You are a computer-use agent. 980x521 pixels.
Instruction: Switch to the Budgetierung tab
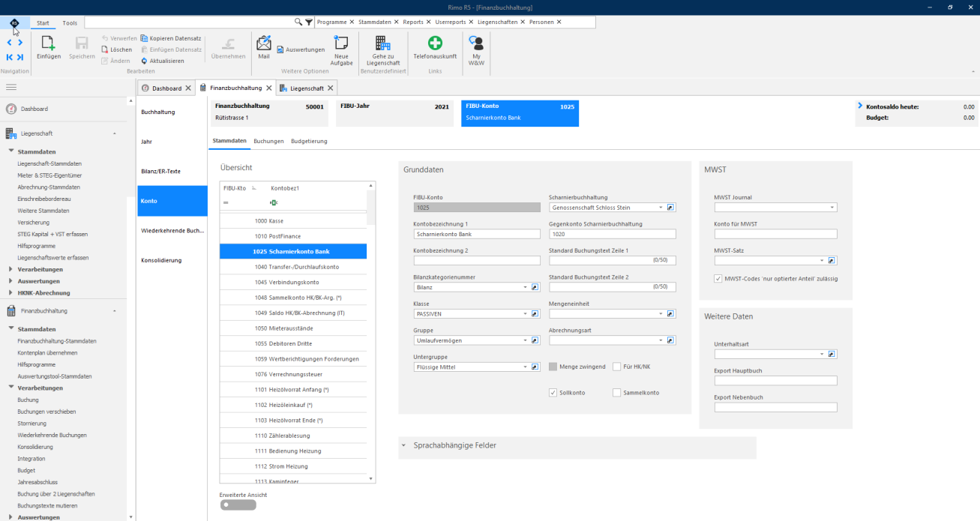pyautogui.click(x=309, y=141)
